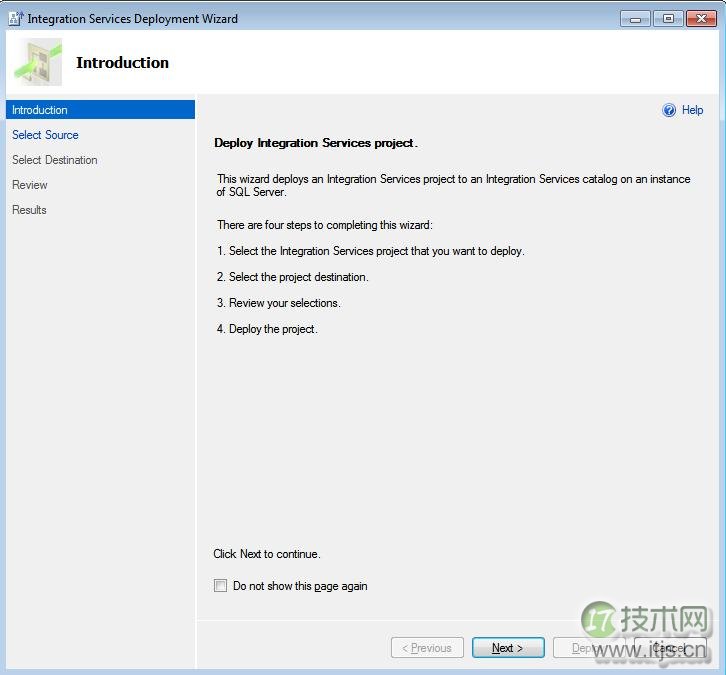This screenshot has height=675, width=726.
Task: Click the 'Deploy Integration Services project.' heading
Action: (x=316, y=143)
